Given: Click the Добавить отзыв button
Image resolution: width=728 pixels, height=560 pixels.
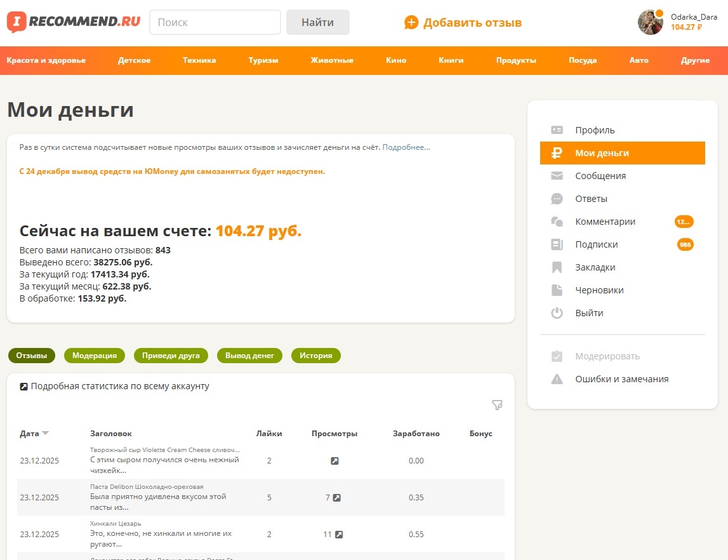Looking at the screenshot, I should (466, 22).
